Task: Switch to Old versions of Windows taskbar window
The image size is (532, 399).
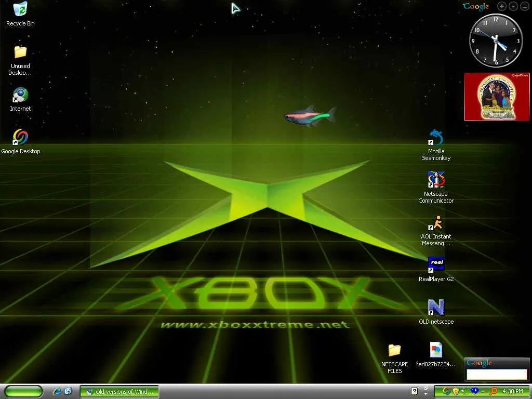Action: [119, 392]
